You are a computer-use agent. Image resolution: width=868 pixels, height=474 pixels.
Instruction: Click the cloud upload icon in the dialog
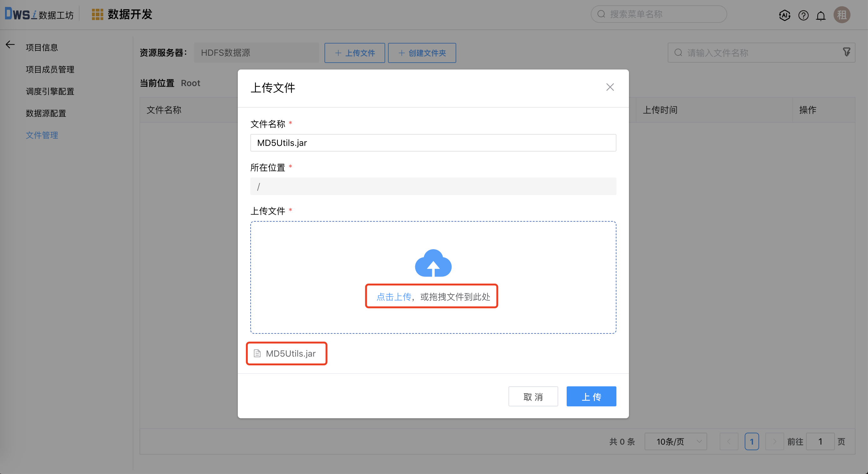(433, 264)
